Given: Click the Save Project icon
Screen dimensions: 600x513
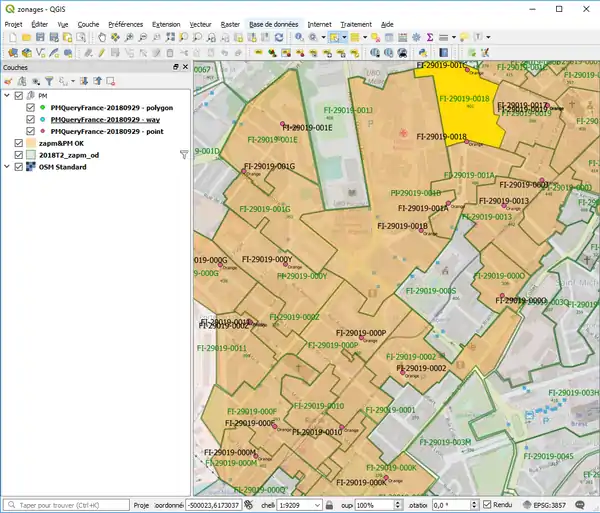Looking at the screenshot, I should click(x=39, y=37).
